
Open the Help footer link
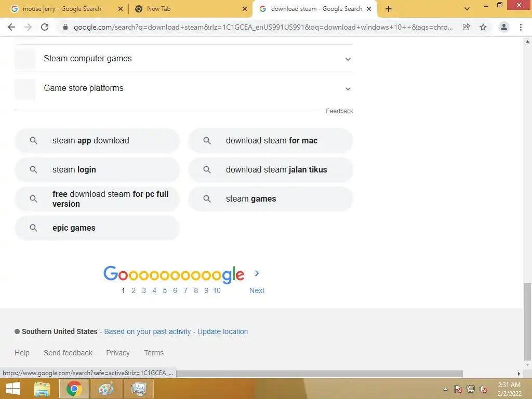22,353
